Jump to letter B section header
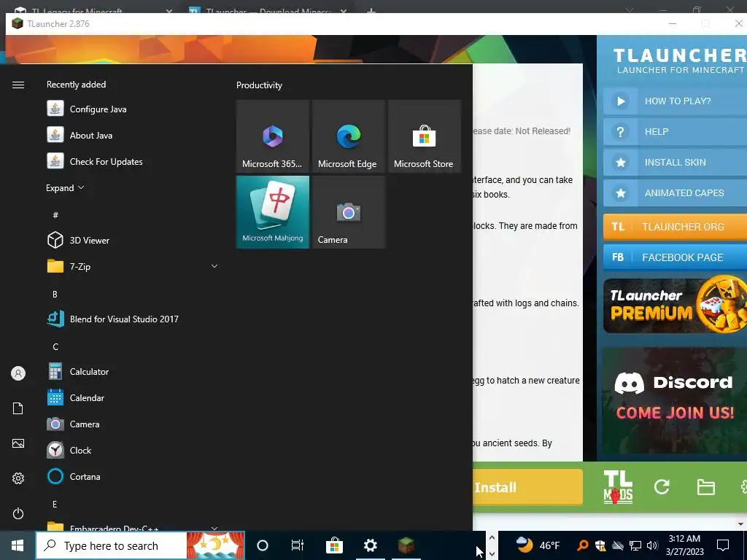This screenshot has height=560, width=747. [x=55, y=295]
